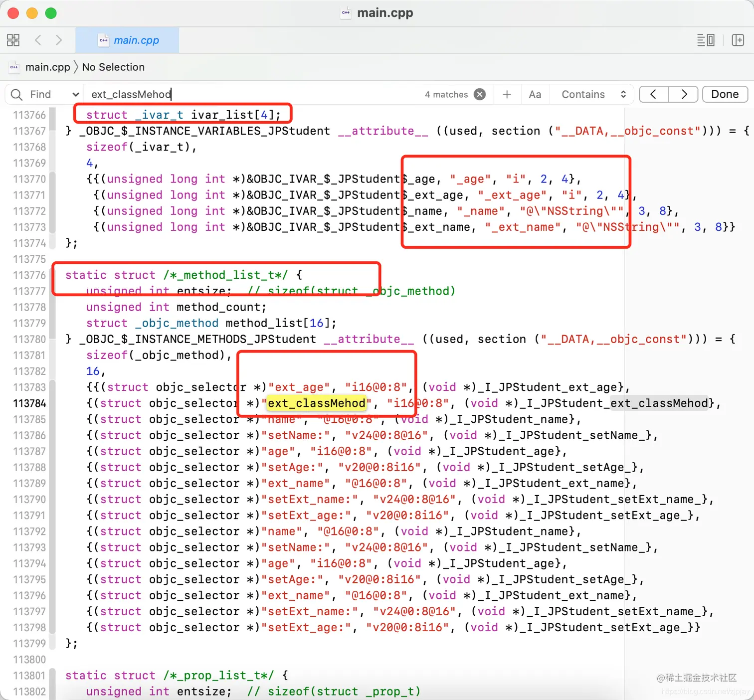
Task: Open the Contains match type dropdown
Action: [x=593, y=94]
